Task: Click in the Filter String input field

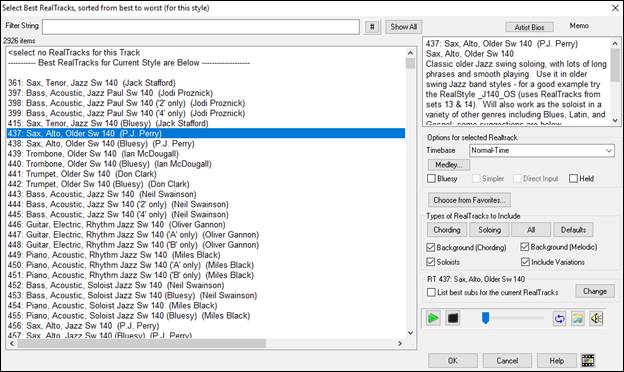Action: pyautogui.click(x=201, y=27)
